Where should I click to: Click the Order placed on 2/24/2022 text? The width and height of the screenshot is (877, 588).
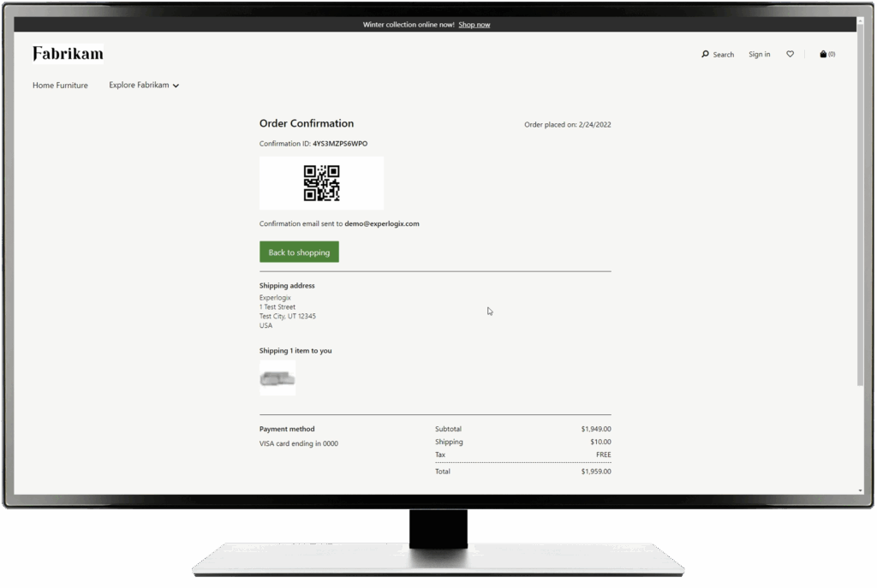click(566, 124)
